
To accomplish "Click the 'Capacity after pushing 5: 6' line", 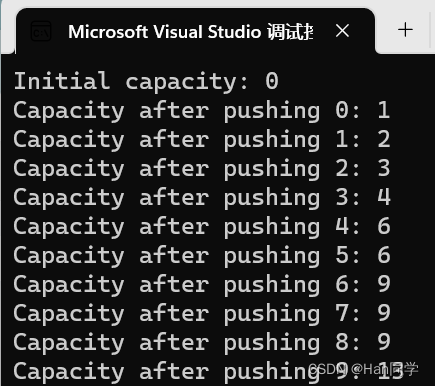I will [202, 256].
